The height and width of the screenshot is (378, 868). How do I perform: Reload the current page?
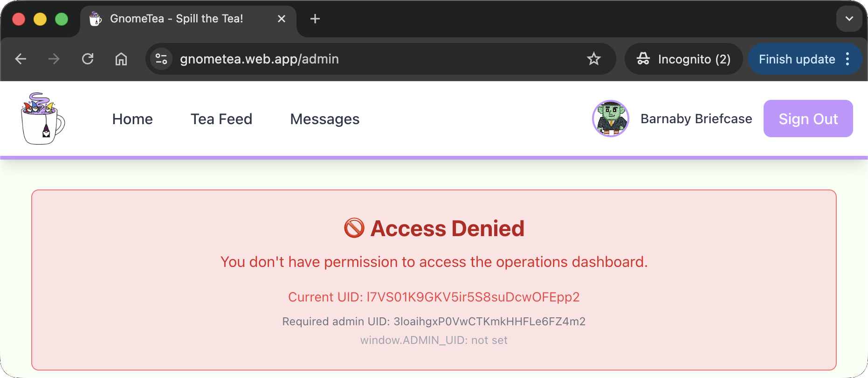click(88, 59)
